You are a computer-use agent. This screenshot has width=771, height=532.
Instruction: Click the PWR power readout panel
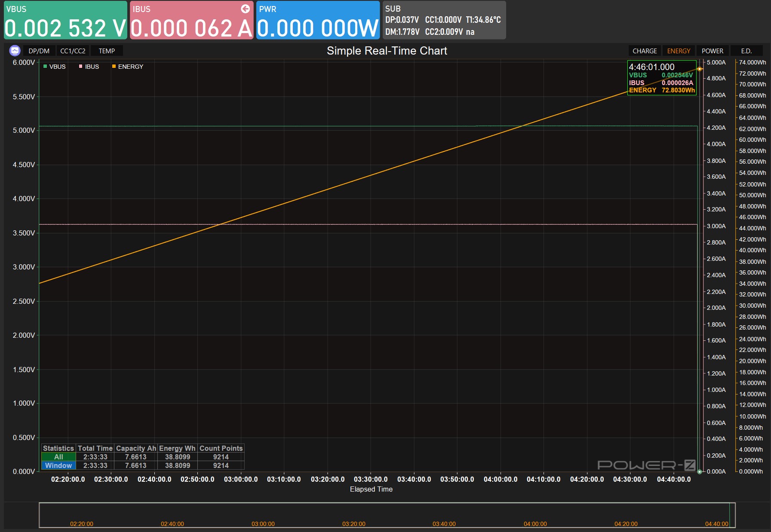318,20
